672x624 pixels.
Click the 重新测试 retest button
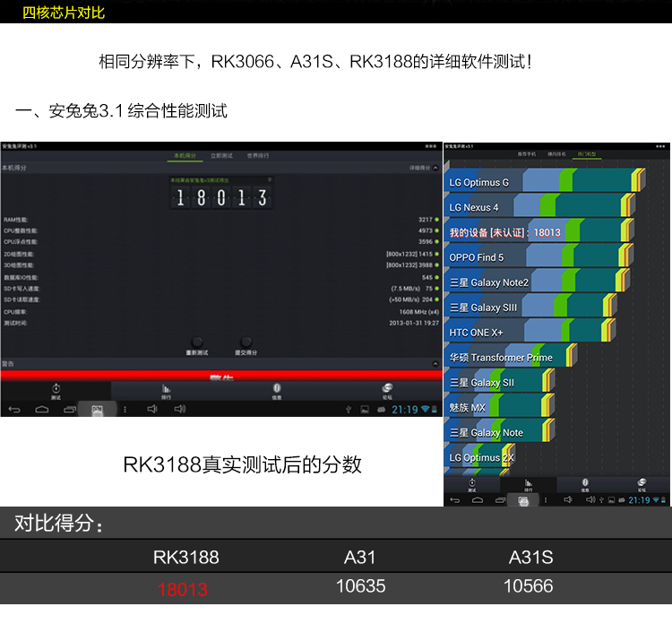pyautogui.click(x=197, y=347)
